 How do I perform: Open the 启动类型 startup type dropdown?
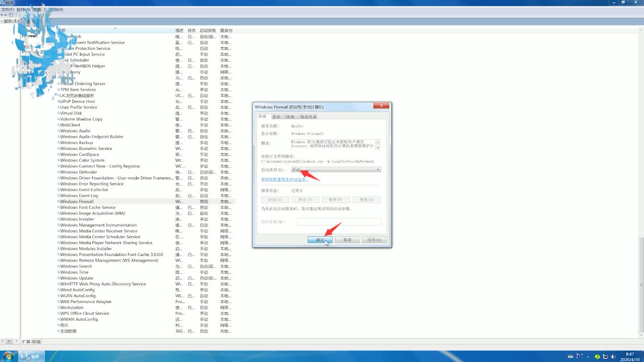(x=336, y=169)
